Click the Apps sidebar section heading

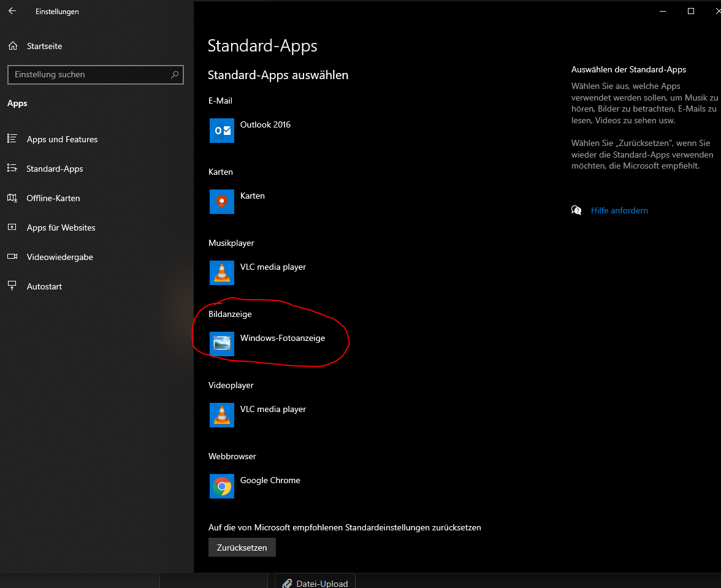coord(17,104)
